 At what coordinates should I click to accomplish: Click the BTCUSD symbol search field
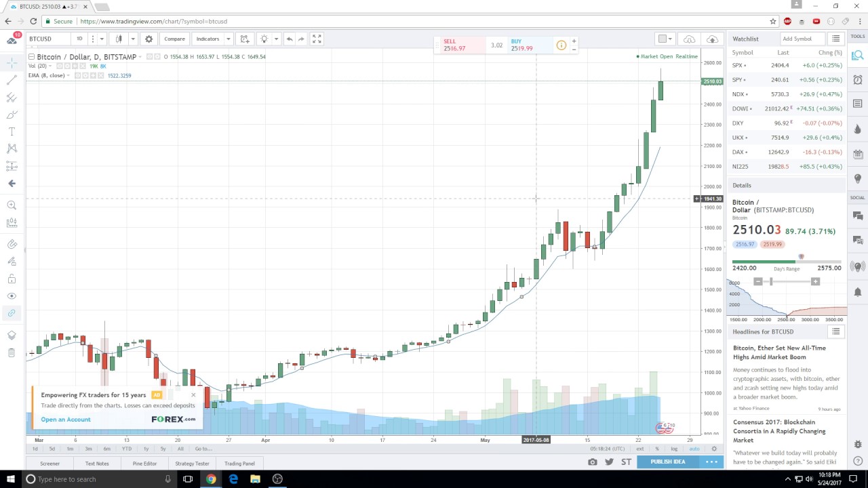click(47, 39)
